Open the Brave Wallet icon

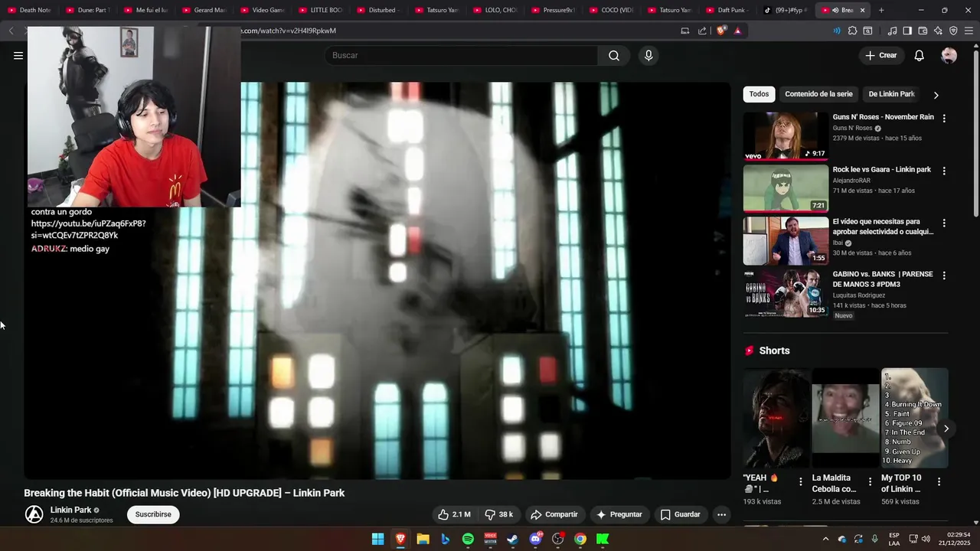[923, 31]
